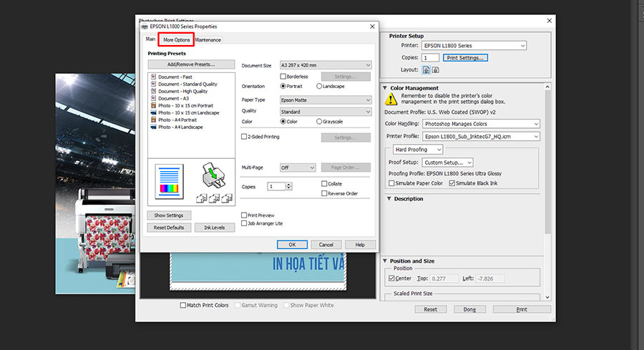Click Help button in printer properties

coord(360,245)
